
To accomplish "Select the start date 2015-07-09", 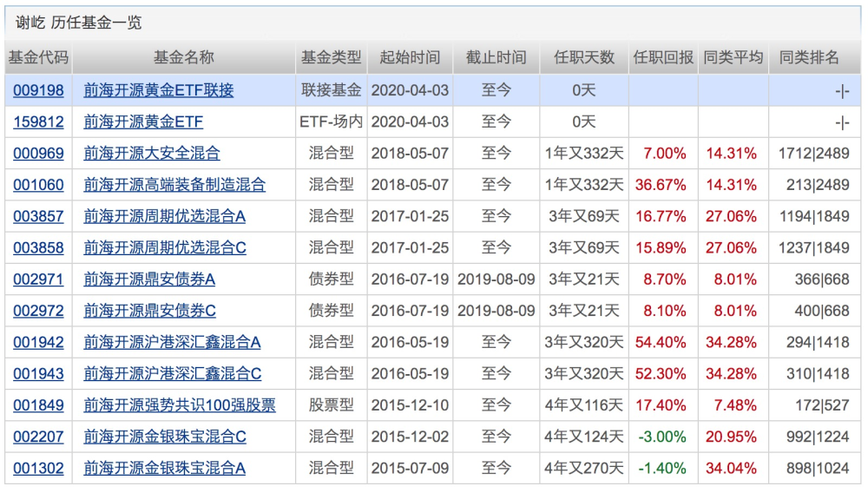I will tap(410, 469).
